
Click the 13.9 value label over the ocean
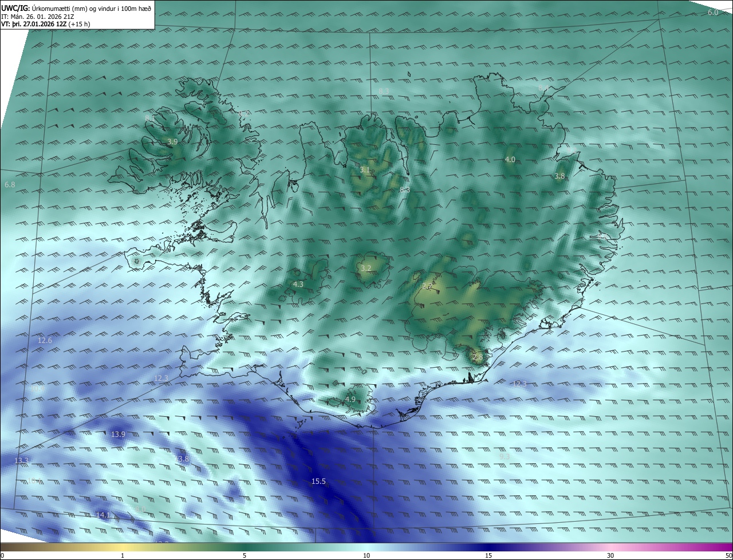coord(118,435)
